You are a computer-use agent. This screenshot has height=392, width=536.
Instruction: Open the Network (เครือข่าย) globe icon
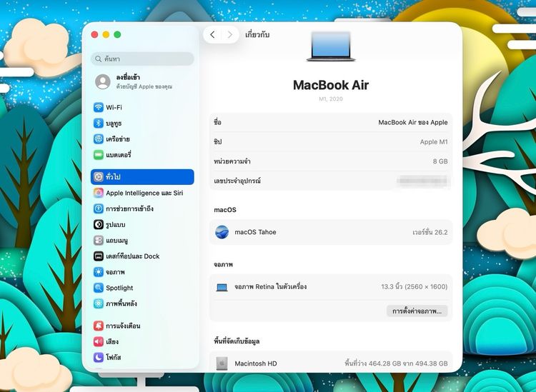[x=99, y=139]
